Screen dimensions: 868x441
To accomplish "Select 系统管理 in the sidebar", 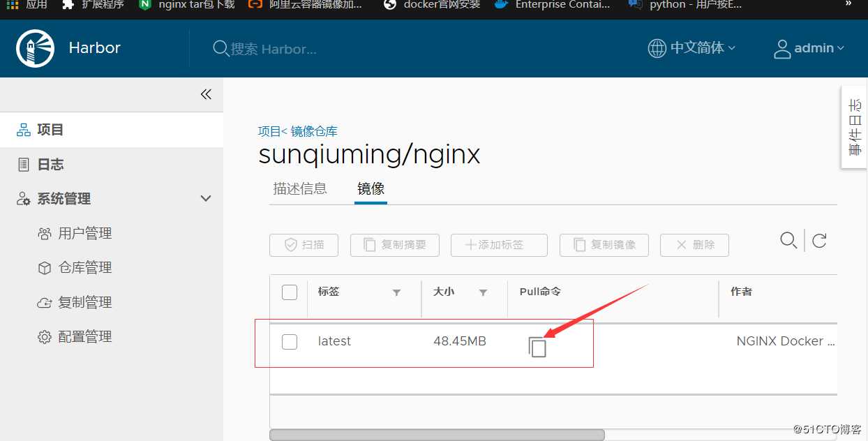I will pyautogui.click(x=63, y=199).
